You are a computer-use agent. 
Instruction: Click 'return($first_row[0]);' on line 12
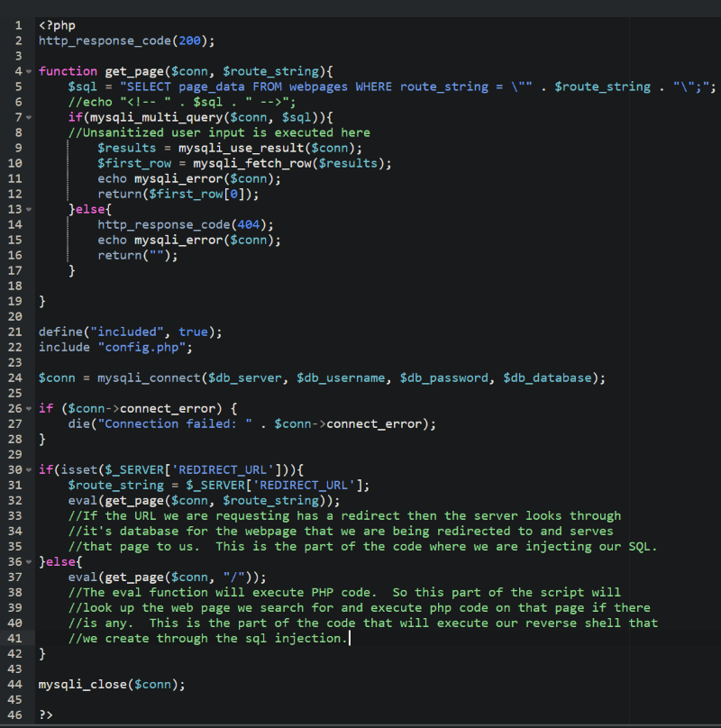(178, 194)
